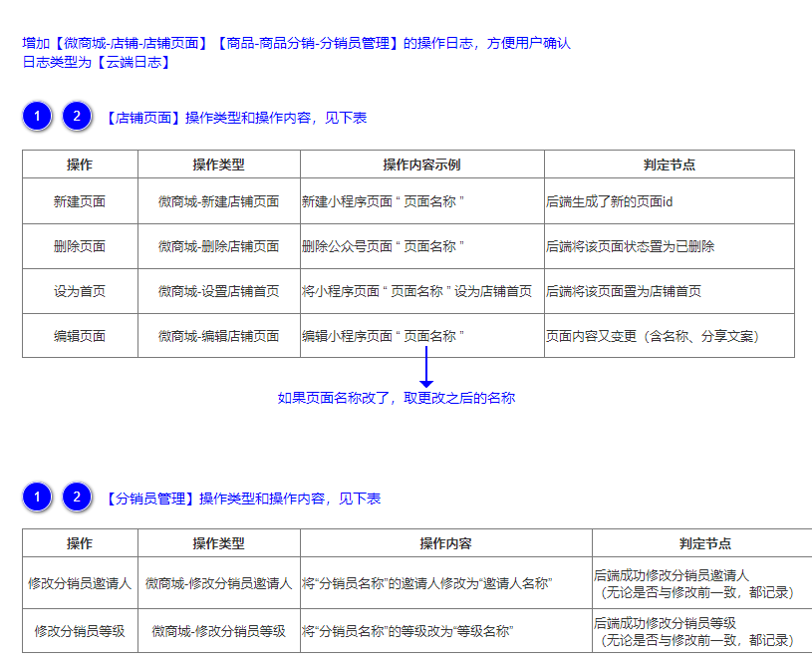Click badge 1 beside the 店铺页面 heading

[x=37, y=117]
